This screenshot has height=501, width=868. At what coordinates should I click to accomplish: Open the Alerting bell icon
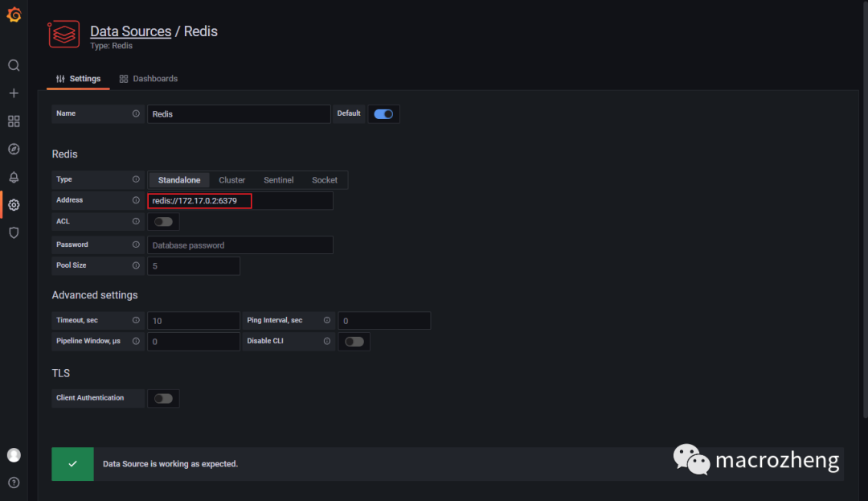14,177
